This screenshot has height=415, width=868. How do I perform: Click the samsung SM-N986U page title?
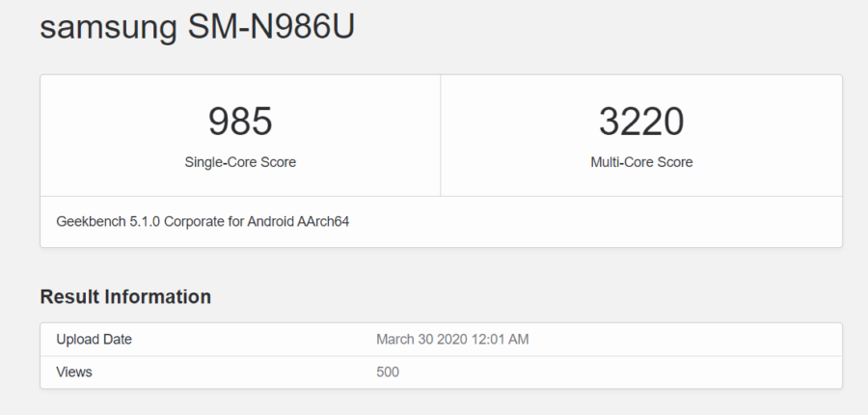[198, 27]
